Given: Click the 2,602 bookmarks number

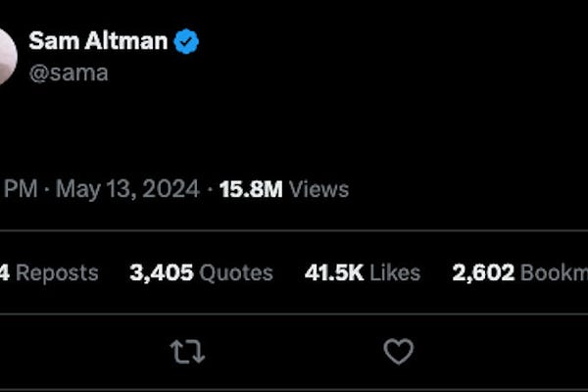Looking at the screenshot, I should tap(483, 272).
